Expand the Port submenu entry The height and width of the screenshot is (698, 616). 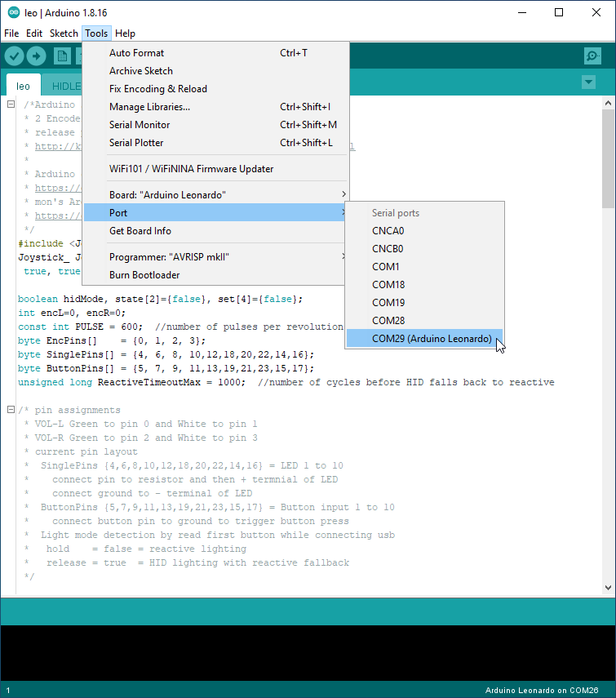215,213
